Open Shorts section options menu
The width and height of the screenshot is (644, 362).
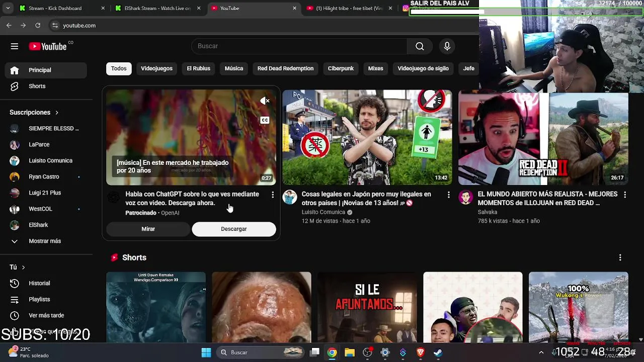620,257
